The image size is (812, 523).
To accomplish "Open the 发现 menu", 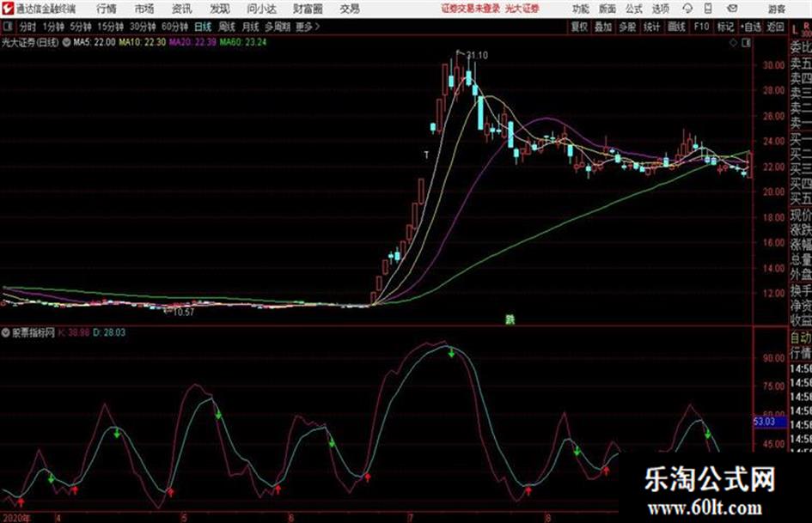I will 220,9.
